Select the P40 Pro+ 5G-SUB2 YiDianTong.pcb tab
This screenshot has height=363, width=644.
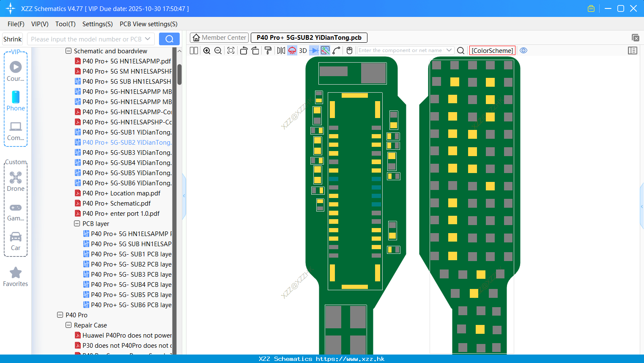309,38
